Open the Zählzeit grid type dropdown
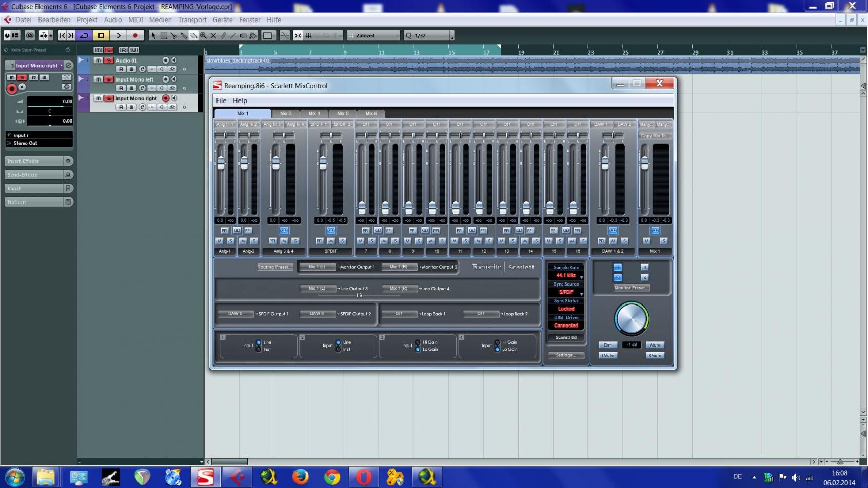This screenshot has height=488, width=868. (x=373, y=35)
